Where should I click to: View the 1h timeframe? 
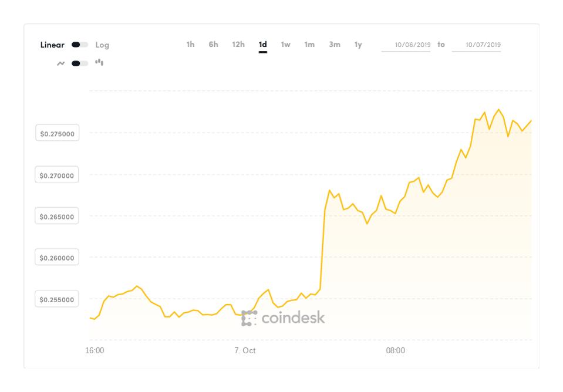pos(191,43)
